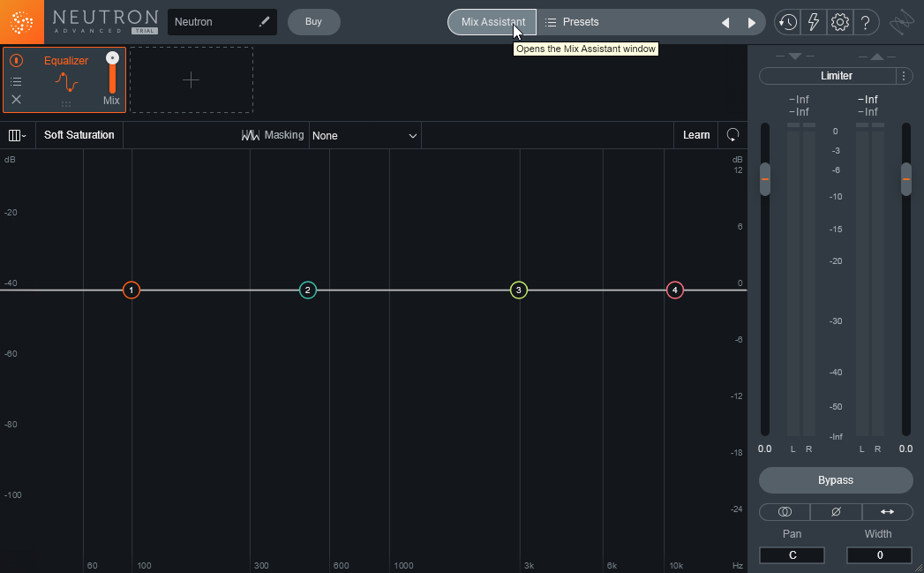Screen dimensions: 924x573
Task: Remove the Equalizer module with X icon
Action: tap(17, 100)
